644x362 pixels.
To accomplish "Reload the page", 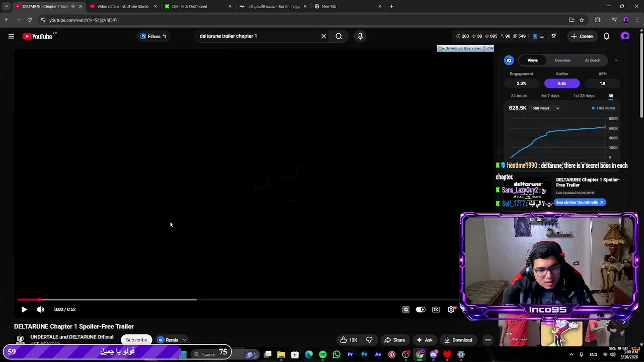I will coord(29,20).
